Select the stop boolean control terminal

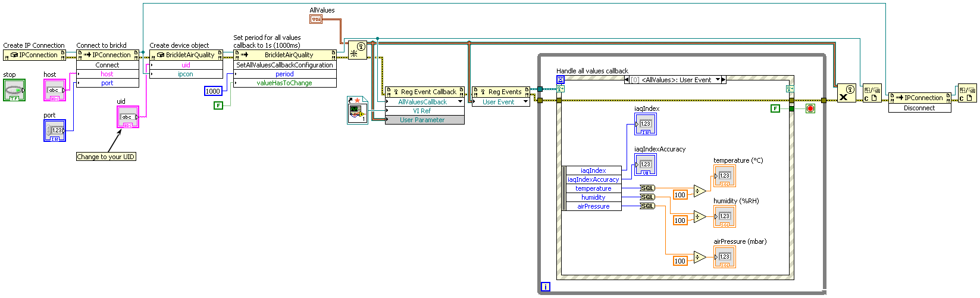[x=14, y=90]
